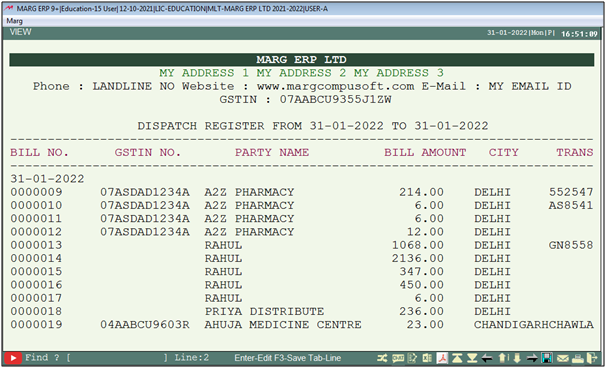Click the up arrow navigation icon

click(x=502, y=358)
